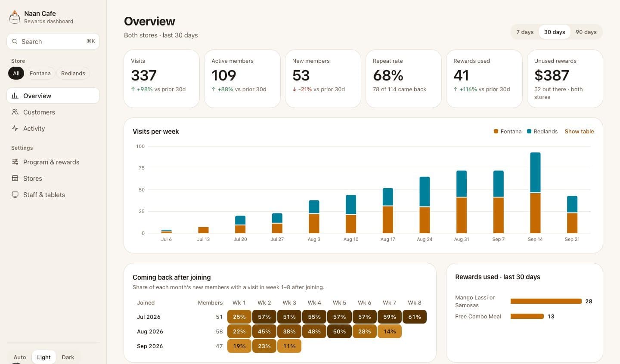Click the Mango Lassi or Samosas bar
Image resolution: width=620 pixels, height=364 pixels.
pyautogui.click(x=546, y=301)
